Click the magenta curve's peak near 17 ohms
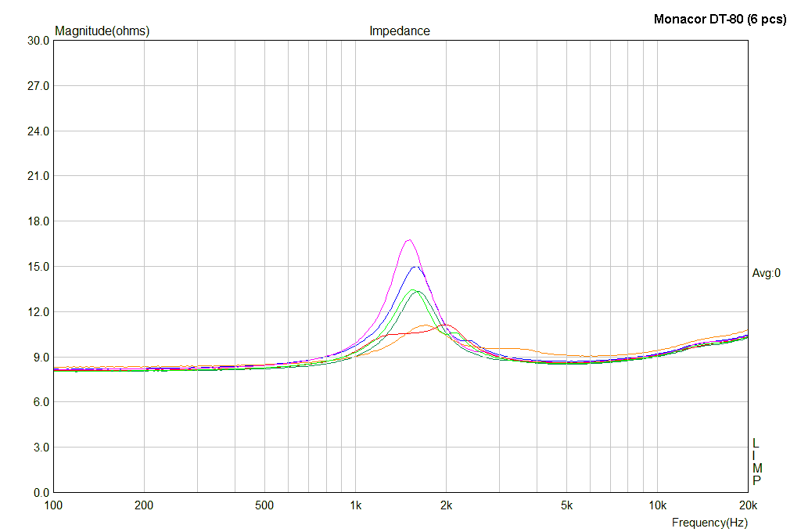801x532 pixels. (408, 239)
